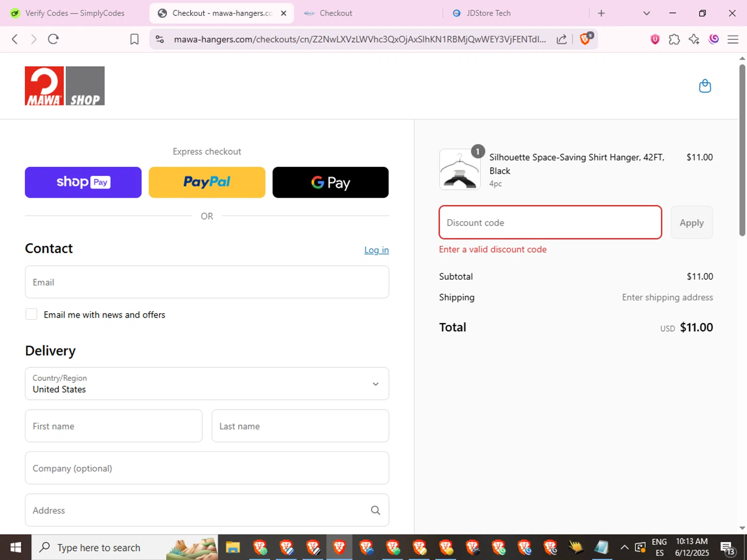Open the network status tray icon
The width and height of the screenshot is (747, 560).
[x=640, y=548]
